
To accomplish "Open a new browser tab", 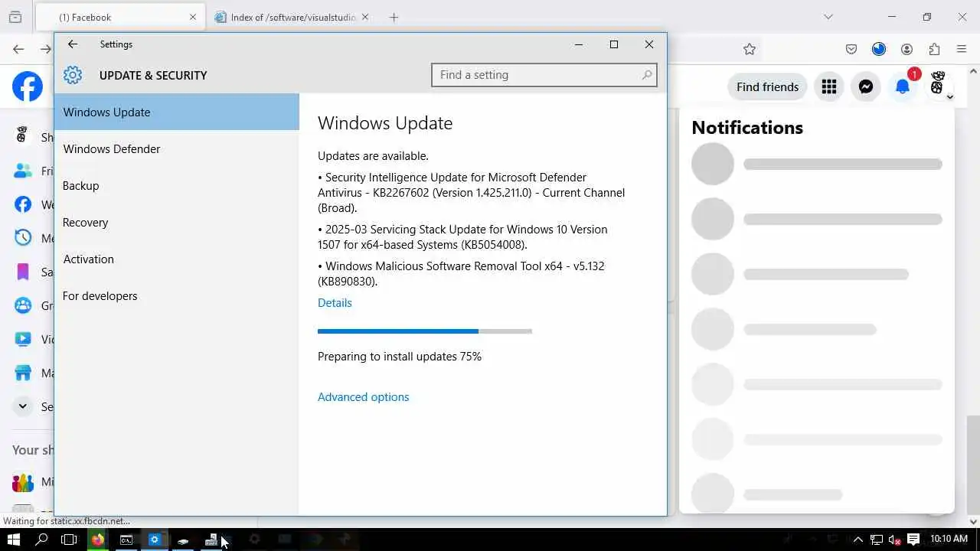I will coord(394,17).
